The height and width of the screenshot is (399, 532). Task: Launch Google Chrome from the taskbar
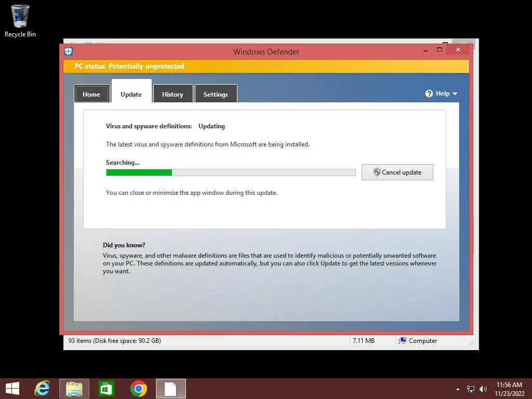point(138,389)
